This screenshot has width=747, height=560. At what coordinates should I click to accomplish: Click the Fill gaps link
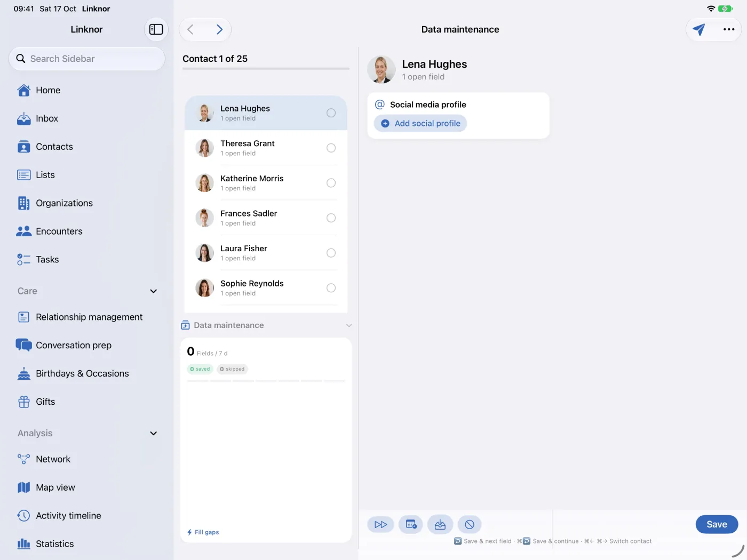click(203, 532)
